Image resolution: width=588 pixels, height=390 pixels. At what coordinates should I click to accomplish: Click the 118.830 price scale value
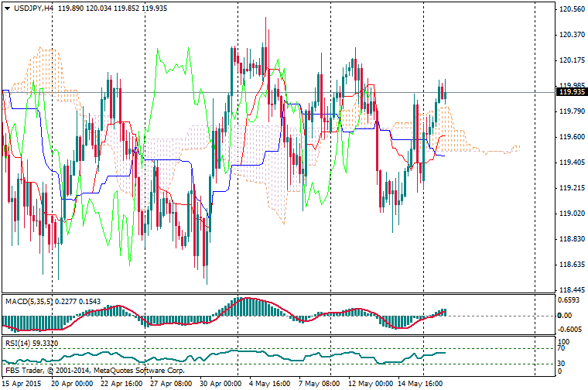pyautogui.click(x=572, y=239)
